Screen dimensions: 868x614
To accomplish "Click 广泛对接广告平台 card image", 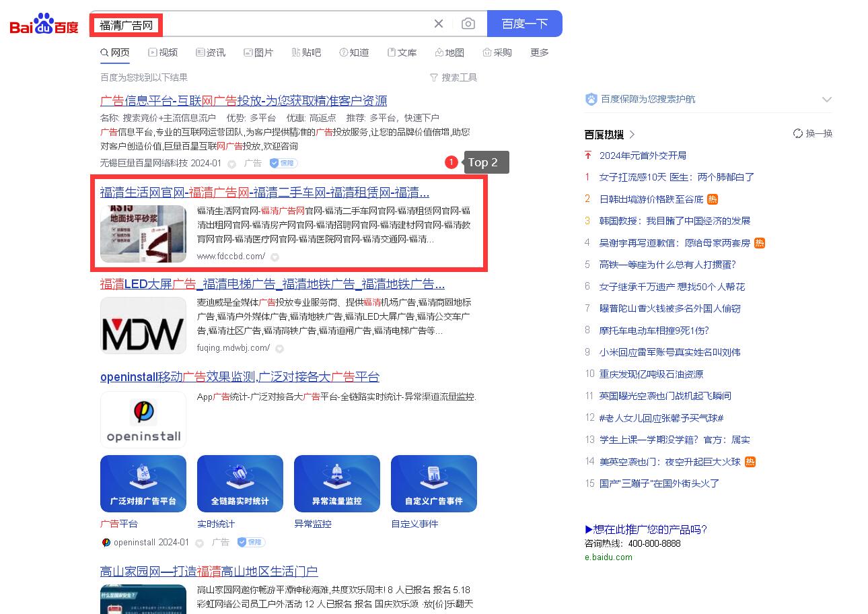I will point(143,483).
